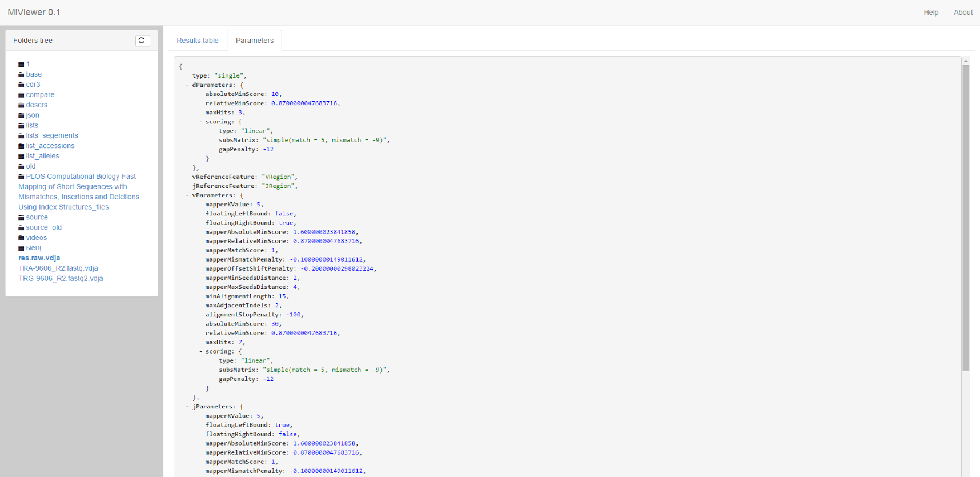Click the folder icon next to 'base'
980x477 pixels.
pos(21,75)
